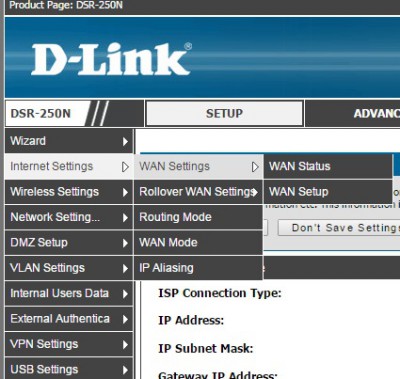Expand the Network Settings submenu arrow
Screen dimensions: 400x379
125,218
